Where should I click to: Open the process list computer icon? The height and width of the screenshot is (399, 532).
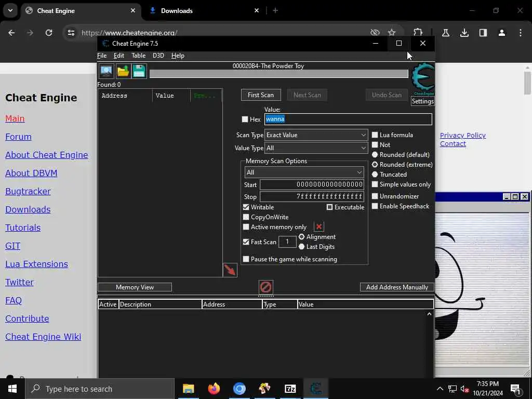pos(106,71)
